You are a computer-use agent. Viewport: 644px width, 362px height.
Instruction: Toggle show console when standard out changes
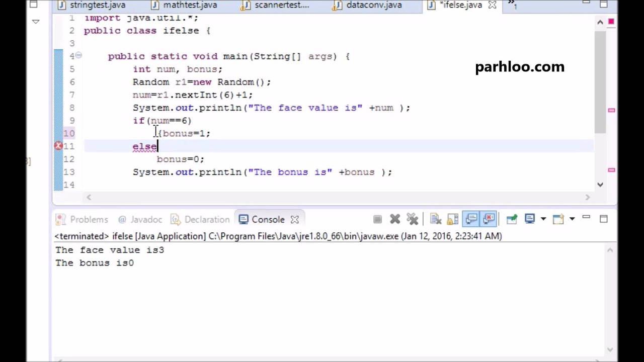pos(471,219)
